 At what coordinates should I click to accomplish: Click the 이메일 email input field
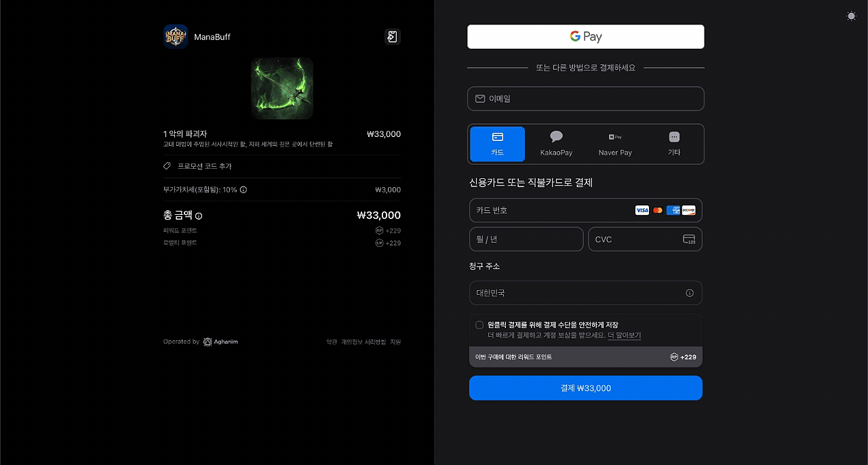point(585,99)
